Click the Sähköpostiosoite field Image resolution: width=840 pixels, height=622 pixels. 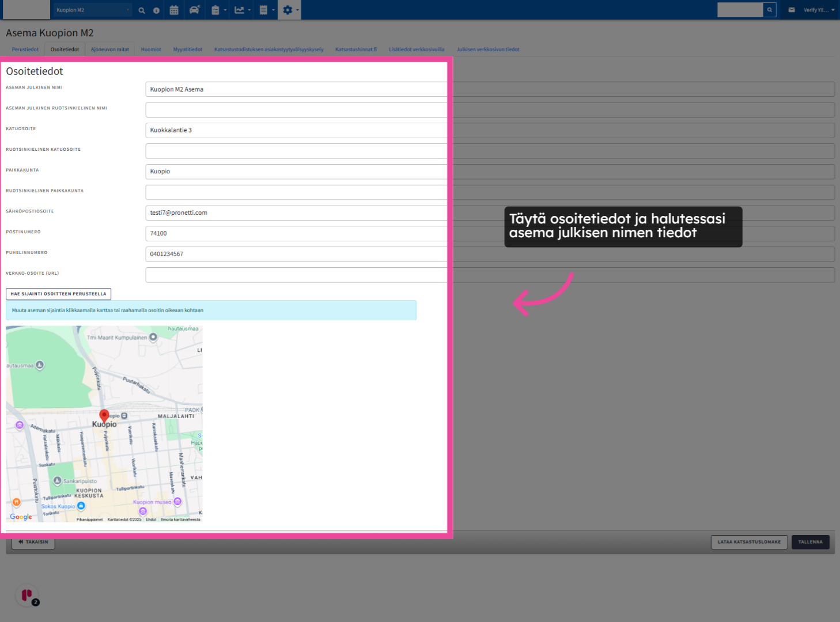click(490, 213)
